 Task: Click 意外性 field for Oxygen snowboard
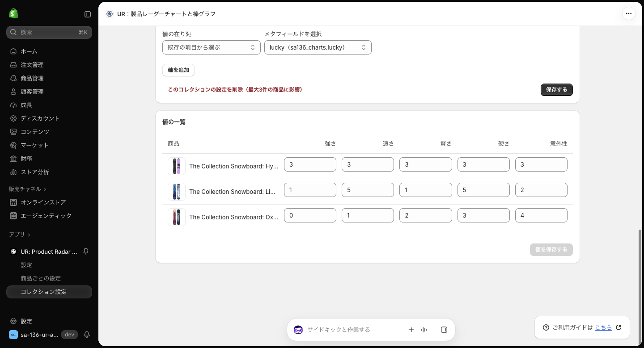point(541,215)
